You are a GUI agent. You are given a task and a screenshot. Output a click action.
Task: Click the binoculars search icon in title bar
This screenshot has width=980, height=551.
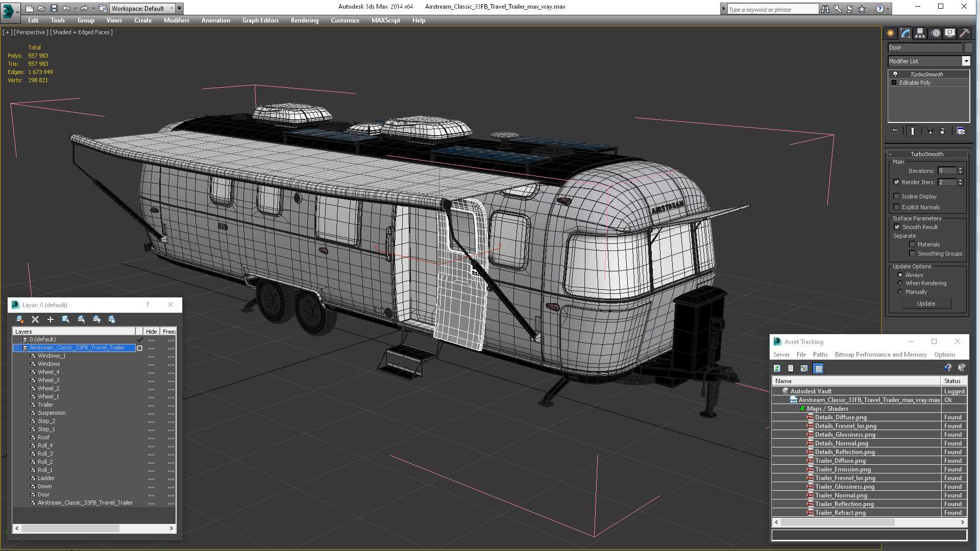pyautogui.click(x=825, y=9)
